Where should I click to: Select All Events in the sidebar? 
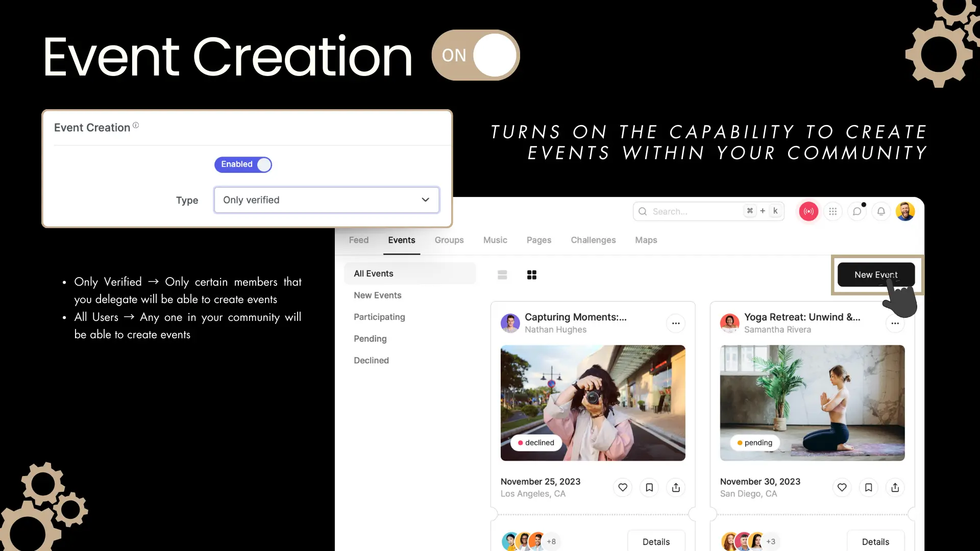click(x=410, y=273)
